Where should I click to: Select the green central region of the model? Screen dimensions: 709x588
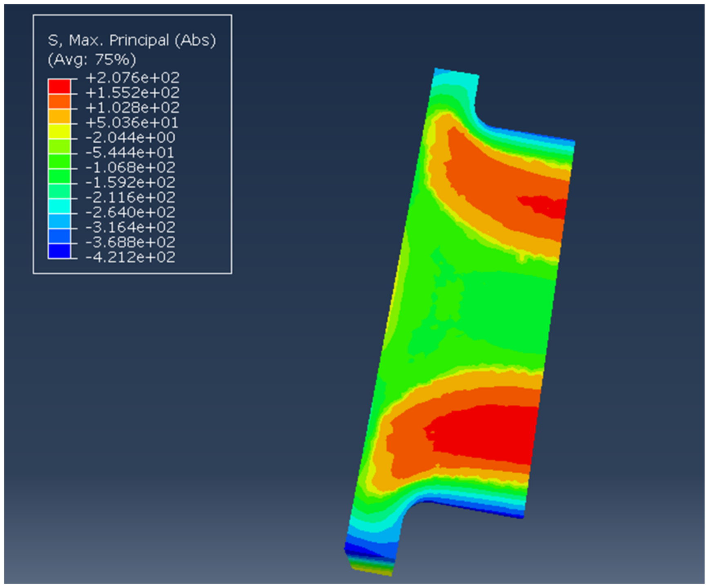(482, 310)
